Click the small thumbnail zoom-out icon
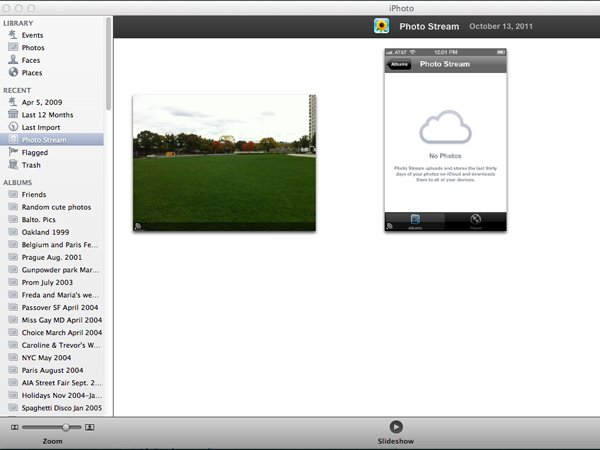Image resolution: width=600 pixels, height=450 pixels. coord(15,427)
